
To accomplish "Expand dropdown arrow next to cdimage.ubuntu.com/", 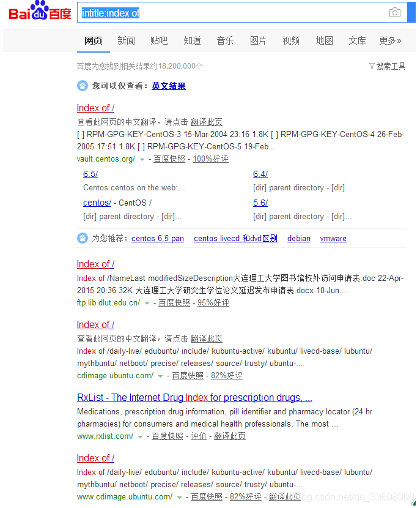I will point(160,376).
